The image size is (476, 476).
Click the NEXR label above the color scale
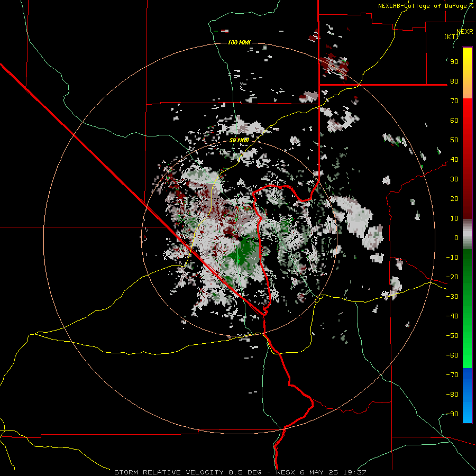click(x=465, y=32)
